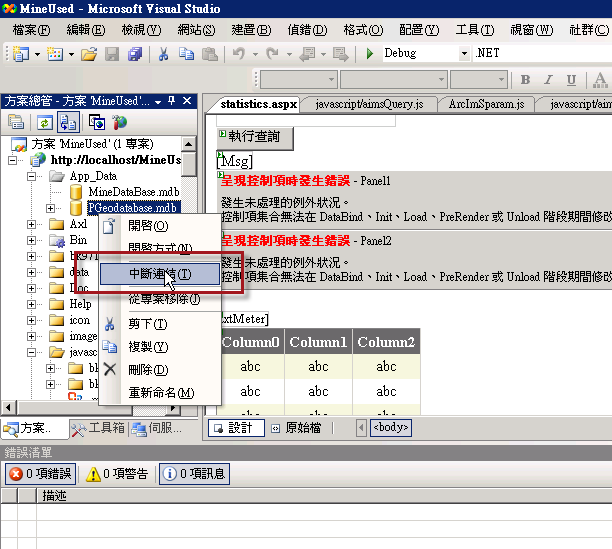Open the font size combo box
Image resolution: width=612 pixels, height=549 pixels.
pos(479,80)
